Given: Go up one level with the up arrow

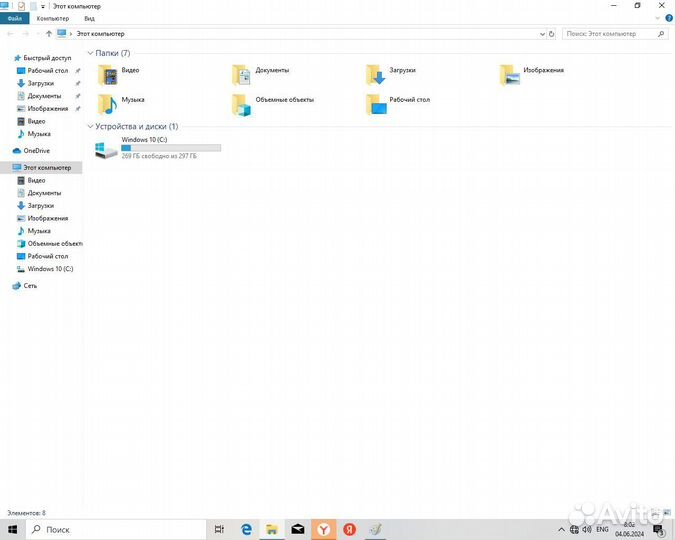Looking at the screenshot, I should (x=49, y=34).
